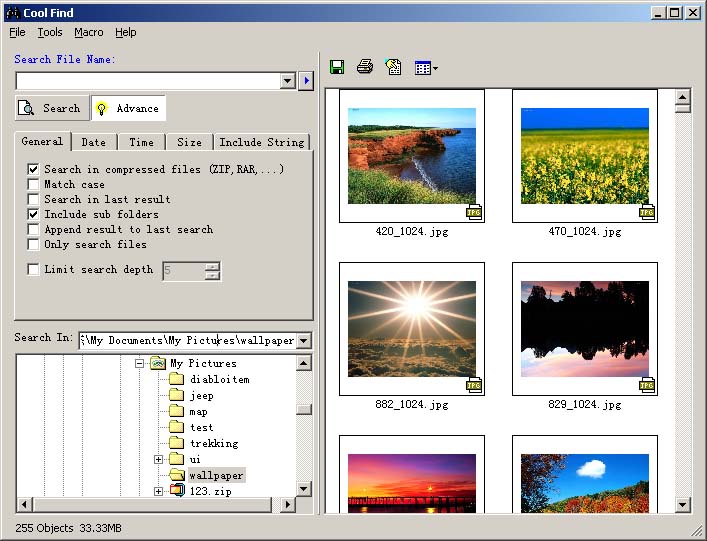The image size is (707, 541).
Task: Click the binoculars Cool Find title icon
Action: tap(13, 13)
